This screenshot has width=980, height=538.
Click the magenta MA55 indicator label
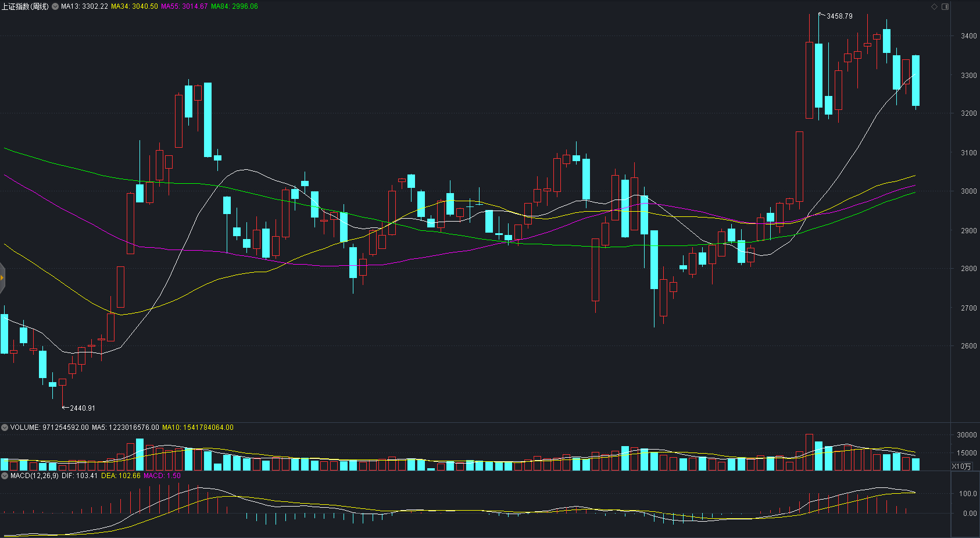[x=184, y=6]
